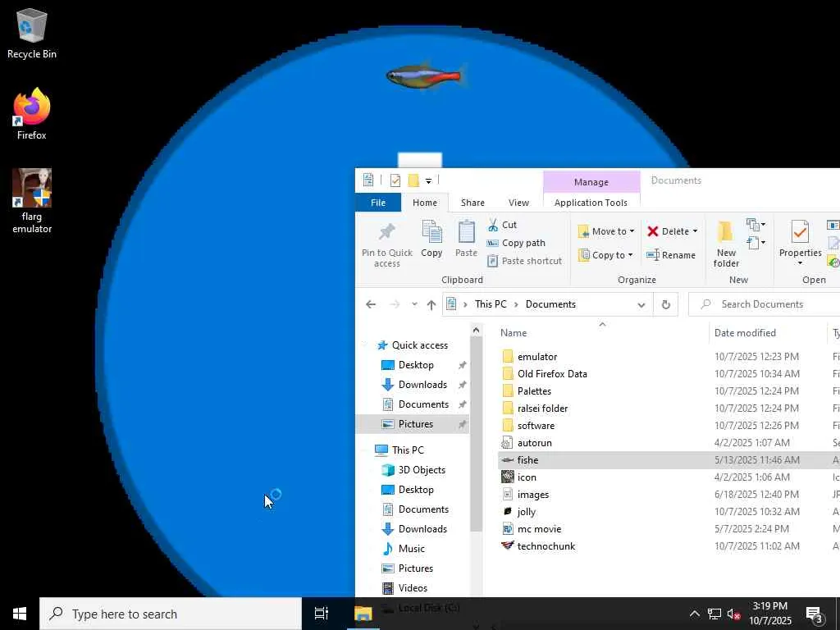Open the Recycle Bin desktop icon
The width and height of the screenshot is (840, 630).
(32, 33)
